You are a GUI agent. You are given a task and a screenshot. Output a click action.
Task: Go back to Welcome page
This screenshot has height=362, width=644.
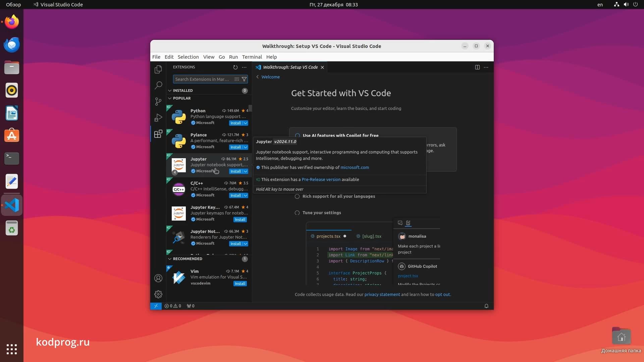(268, 77)
